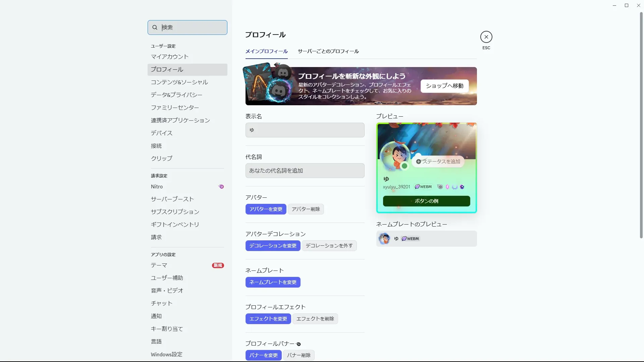The image size is (644, 362).
Task: Switch to サーバーごとのプロフィール tab
Action: 328,51
